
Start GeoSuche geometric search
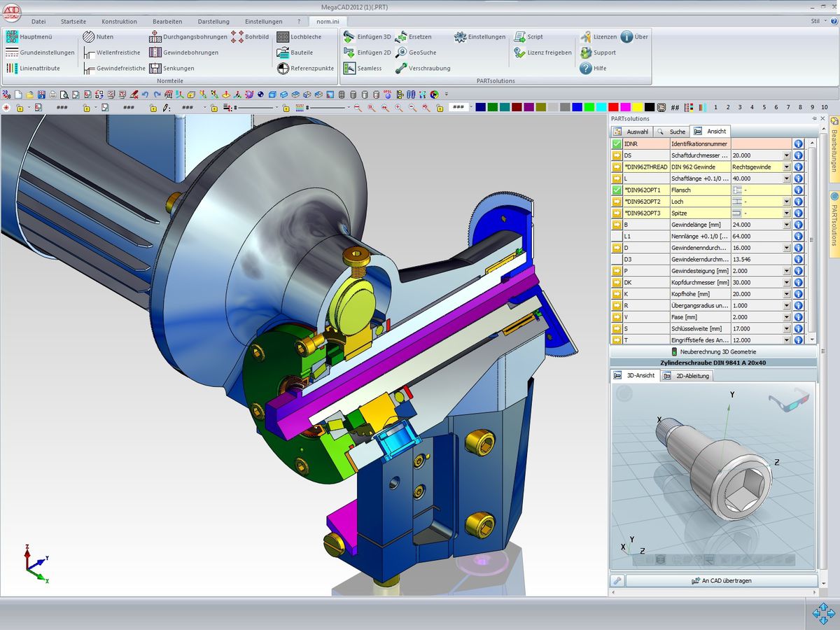(x=416, y=52)
